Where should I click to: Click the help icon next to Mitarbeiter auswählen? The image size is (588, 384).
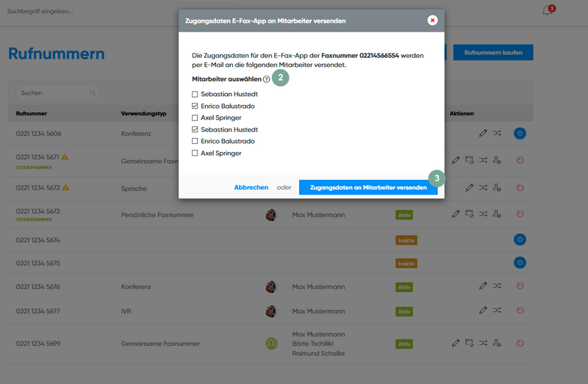tap(266, 79)
